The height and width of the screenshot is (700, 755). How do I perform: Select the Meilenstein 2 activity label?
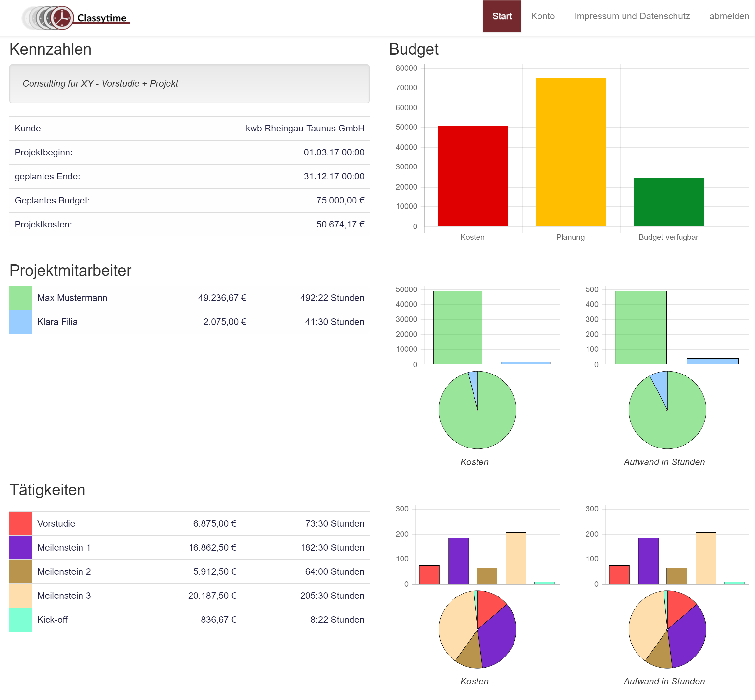coord(64,571)
